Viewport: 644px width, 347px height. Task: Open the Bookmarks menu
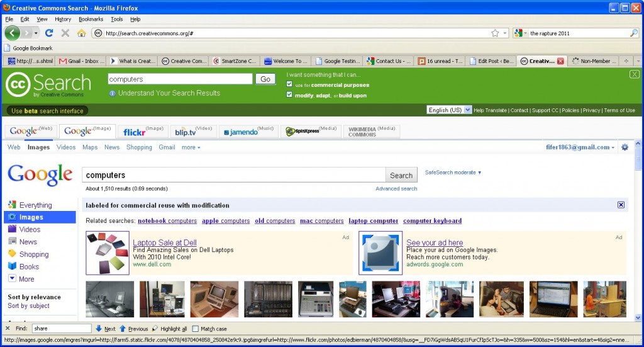tap(91, 19)
